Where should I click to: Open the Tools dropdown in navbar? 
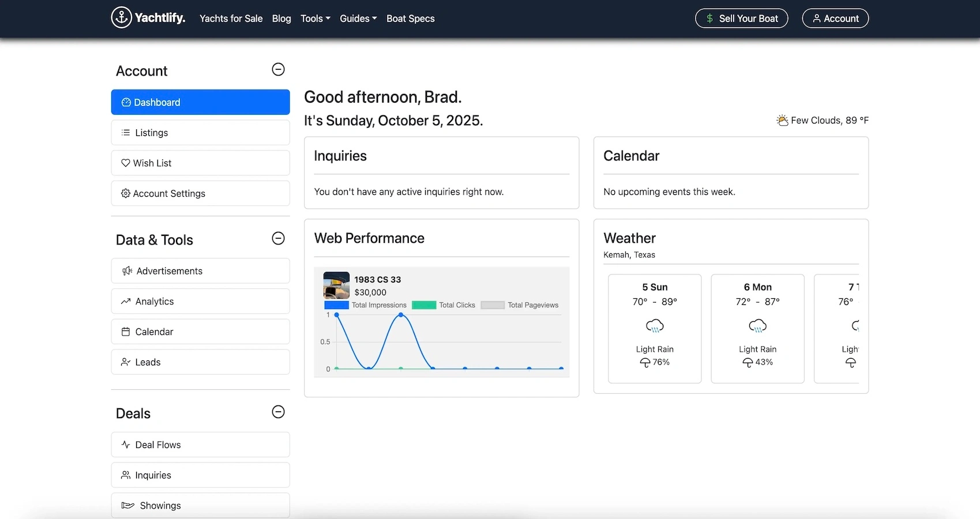[315, 18]
